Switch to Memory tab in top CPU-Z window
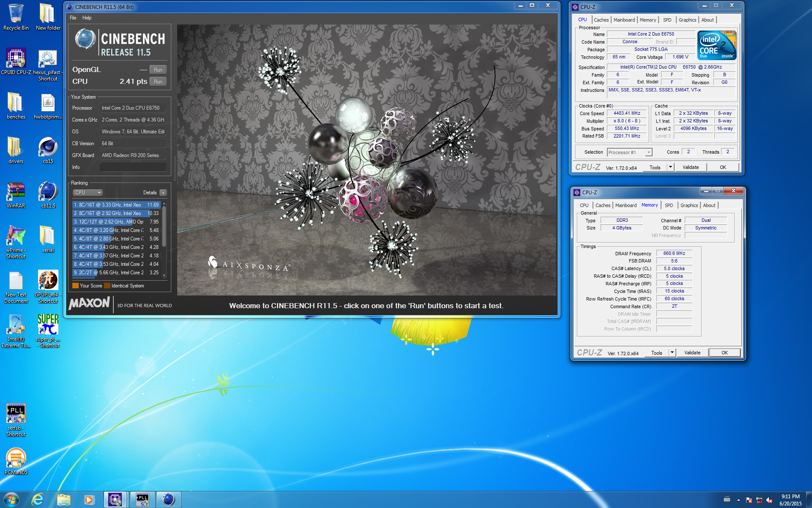This screenshot has height=508, width=812. (648, 20)
